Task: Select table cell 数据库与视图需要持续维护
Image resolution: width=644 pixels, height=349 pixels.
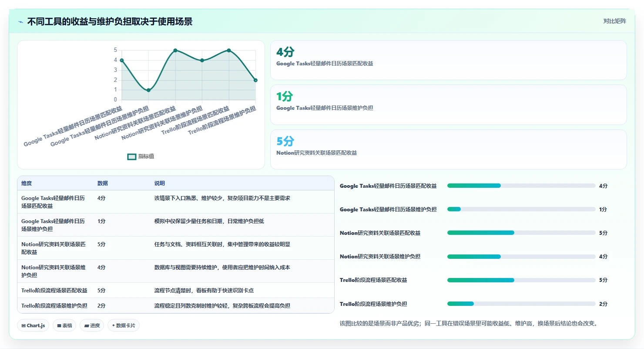Action: pyautogui.click(x=222, y=268)
